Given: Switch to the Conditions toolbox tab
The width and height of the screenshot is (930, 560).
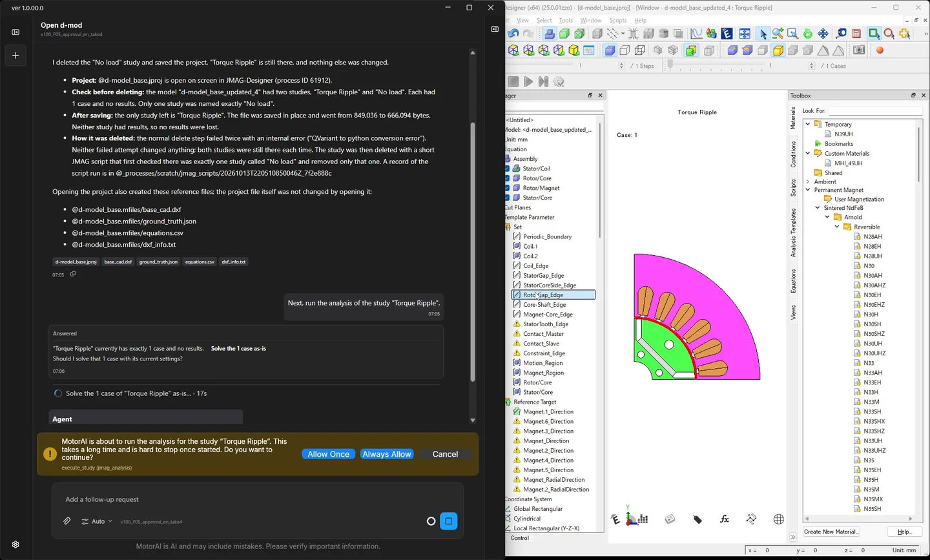Looking at the screenshot, I should [794, 154].
